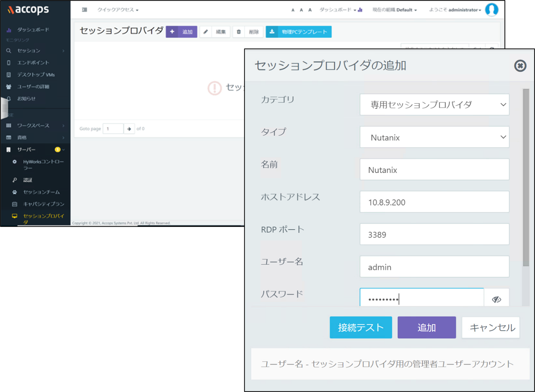
Task: Click the card icon beside 資格
Action: pos(9,138)
